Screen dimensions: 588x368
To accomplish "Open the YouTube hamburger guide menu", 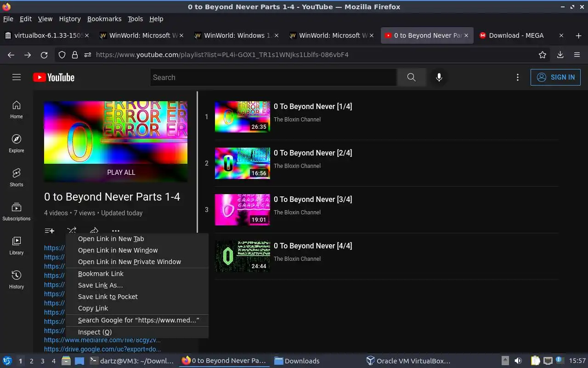I will coord(17,77).
